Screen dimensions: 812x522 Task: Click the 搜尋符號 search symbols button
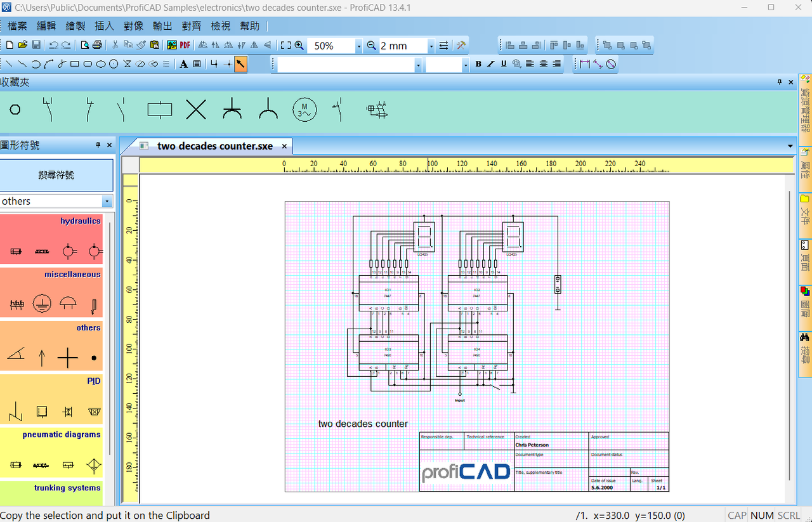pyautogui.click(x=56, y=175)
